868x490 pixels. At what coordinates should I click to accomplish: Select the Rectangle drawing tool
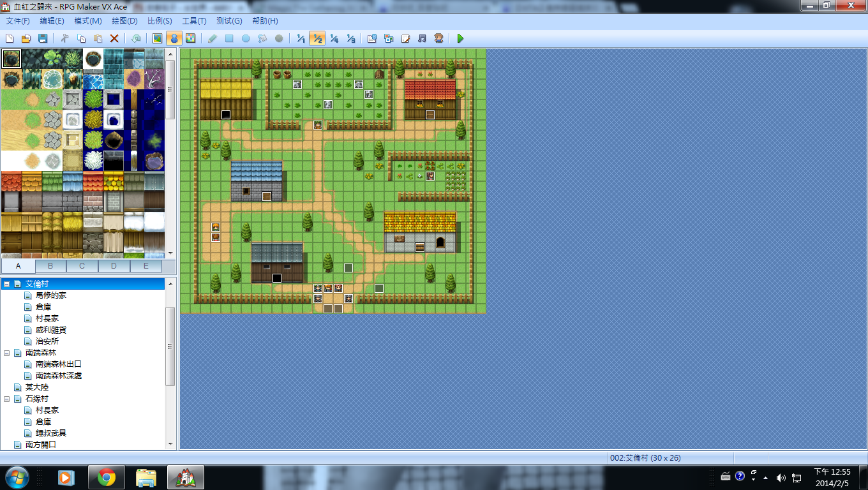coord(229,38)
